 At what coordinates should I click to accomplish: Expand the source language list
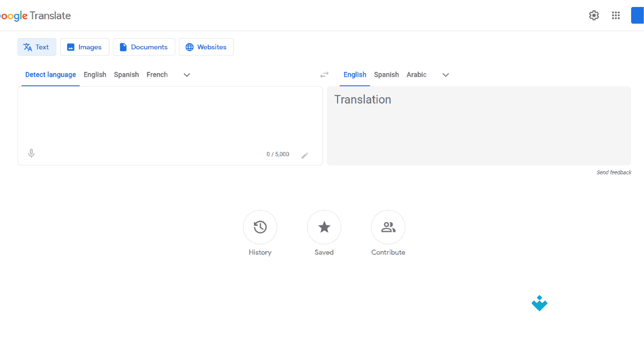(186, 75)
